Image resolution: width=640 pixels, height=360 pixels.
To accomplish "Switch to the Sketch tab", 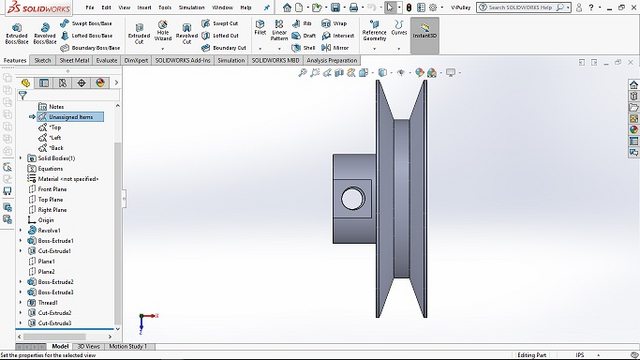I will point(42,60).
